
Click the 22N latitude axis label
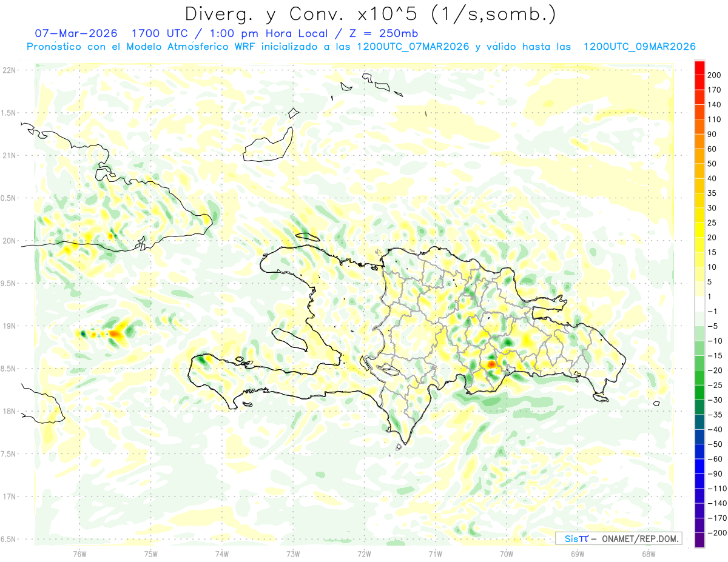click(x=8, y=70)
